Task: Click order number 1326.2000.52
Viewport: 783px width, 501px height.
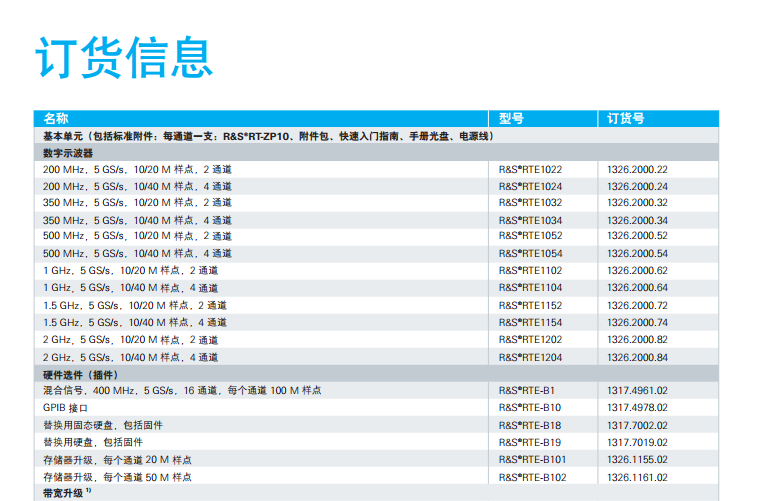Action: (x=637, y=236)
